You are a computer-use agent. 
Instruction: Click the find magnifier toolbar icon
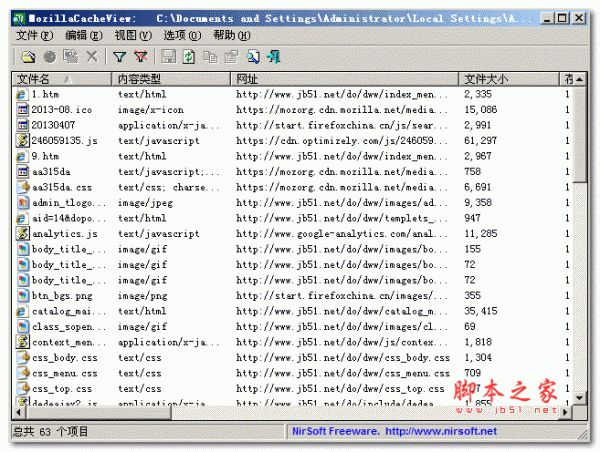click(253, 57)
